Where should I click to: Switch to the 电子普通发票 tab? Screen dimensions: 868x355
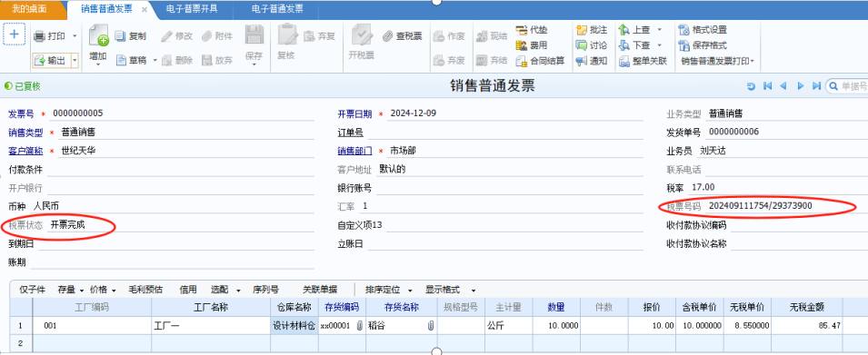point(277,9)
